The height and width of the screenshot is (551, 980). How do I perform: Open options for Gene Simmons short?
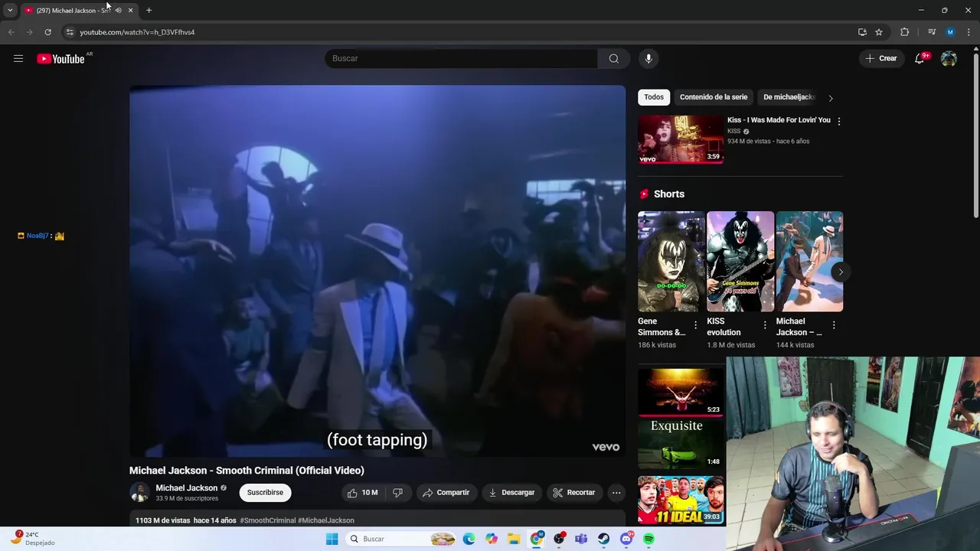[696, 325]
